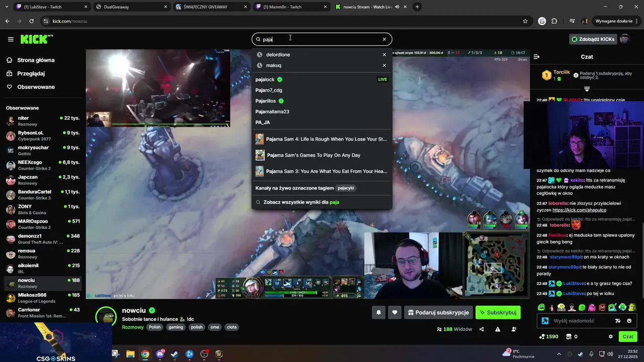The image size is (644, 362).
Task: Remove 'makuq' from recent searches
Action: pos(384,65)
